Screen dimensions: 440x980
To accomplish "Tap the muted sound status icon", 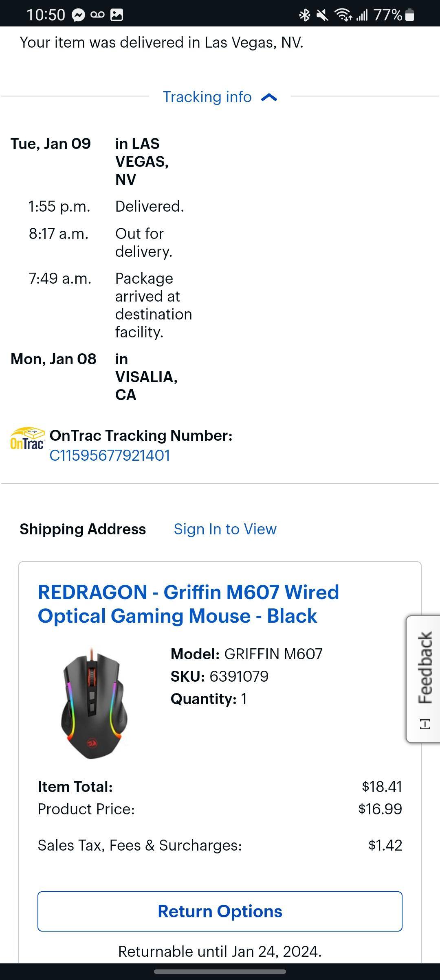I will click(322, 15).
